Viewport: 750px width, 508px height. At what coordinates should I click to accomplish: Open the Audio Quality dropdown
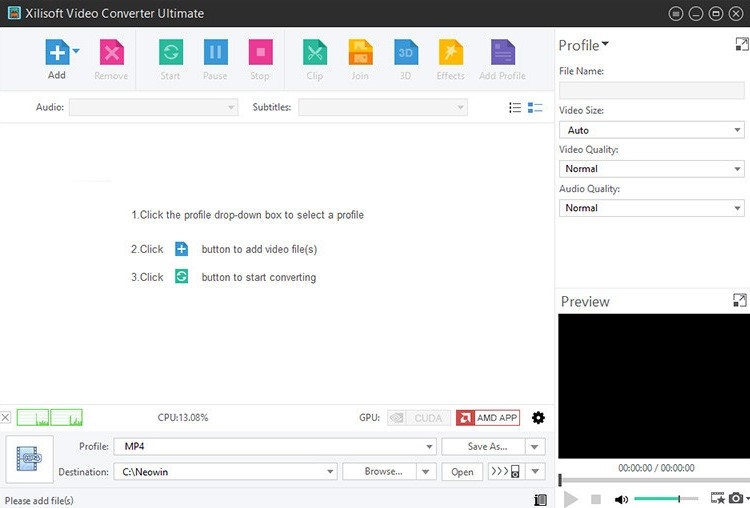click(x=651, y=208)
